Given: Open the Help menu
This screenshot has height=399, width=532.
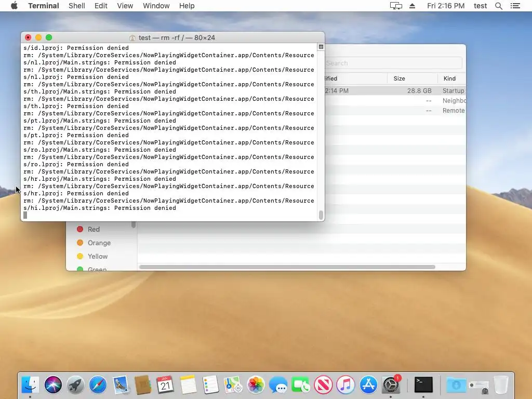Looking at the screenshot, I should pos(187,6).
